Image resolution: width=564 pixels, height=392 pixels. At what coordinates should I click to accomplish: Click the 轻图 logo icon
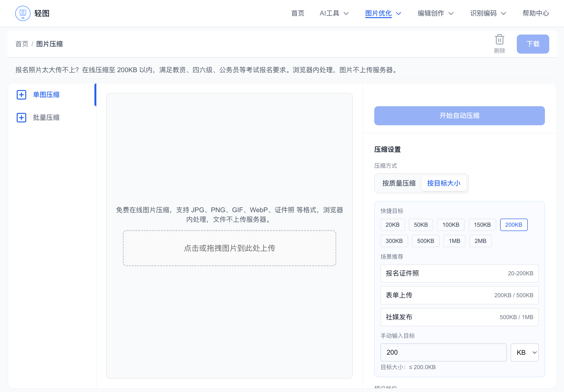pyautogui.click(x=23, y=13)
